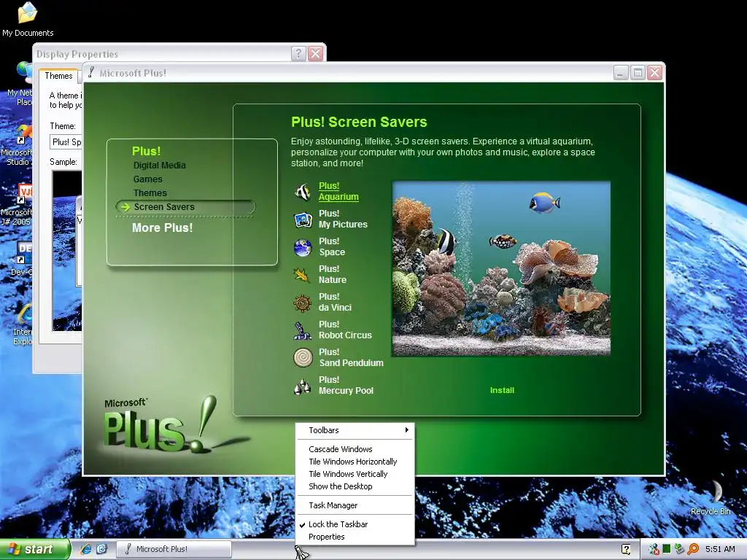This screenshot has width=747, height=560.
Task: Go to Games in Plus! menu
Action: tap(147, 179)
